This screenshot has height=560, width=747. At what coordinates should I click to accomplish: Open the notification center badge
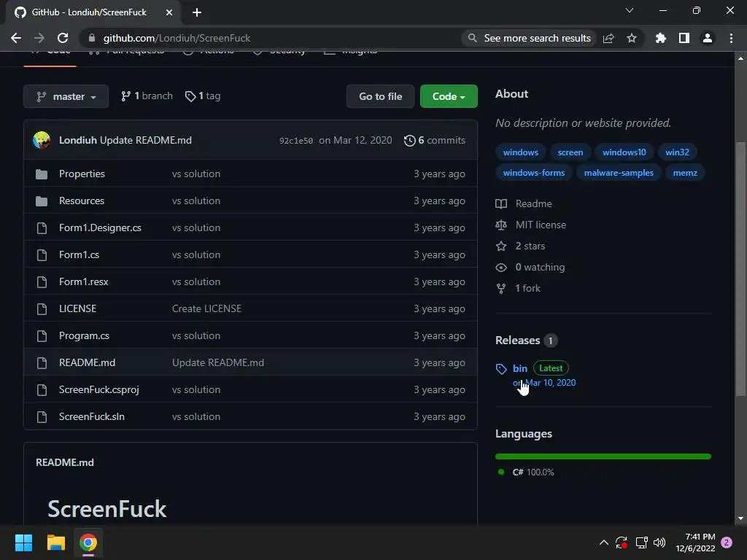[x=727, y=542]
